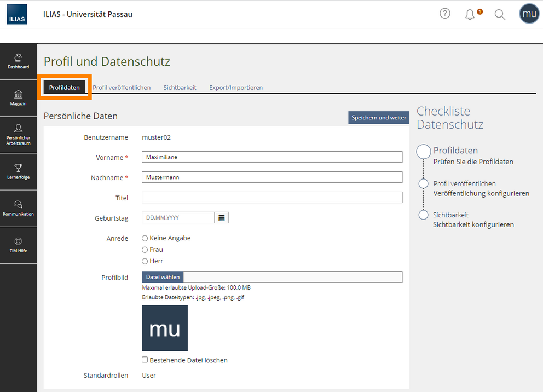This screenshot has height=392, width=543.
Task: Click the Checkliste Datenschutz heading
Action: point(450,118)
